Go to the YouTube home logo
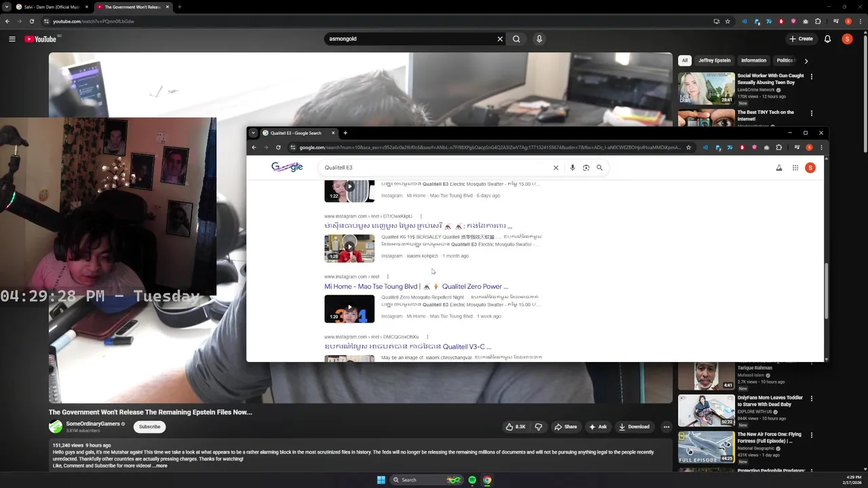Image resolution: width=868 pixels, height=488 pixels. 41,39
